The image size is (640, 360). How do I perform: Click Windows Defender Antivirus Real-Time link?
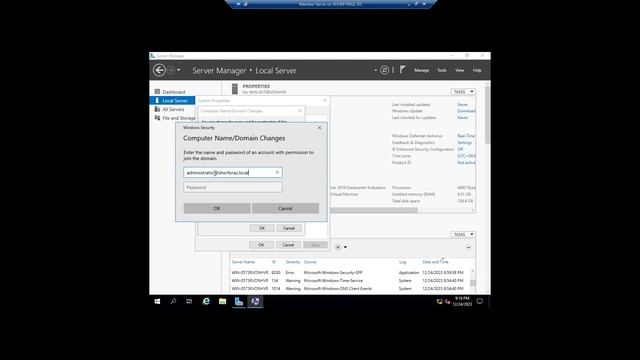(466, 136)
